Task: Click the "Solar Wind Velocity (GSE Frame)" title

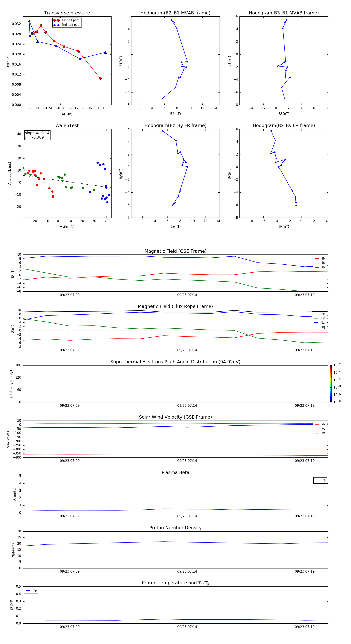Action: point(175,417)
